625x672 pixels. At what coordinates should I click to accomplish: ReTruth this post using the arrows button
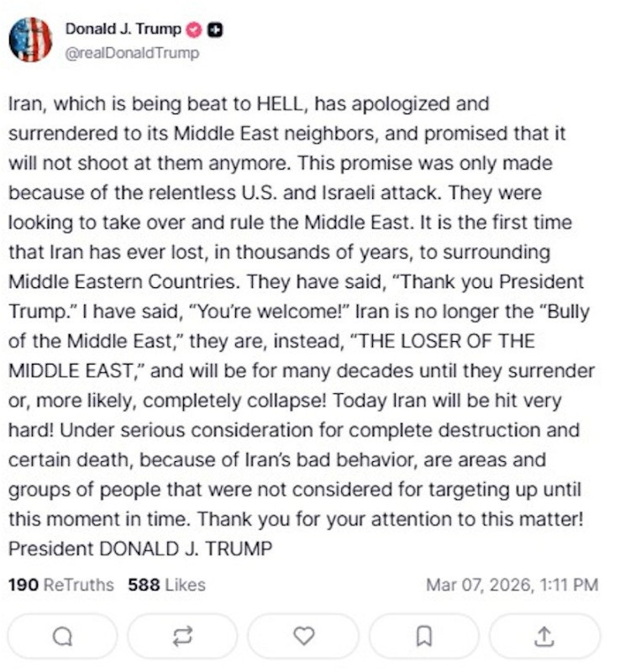pos(182,636)
